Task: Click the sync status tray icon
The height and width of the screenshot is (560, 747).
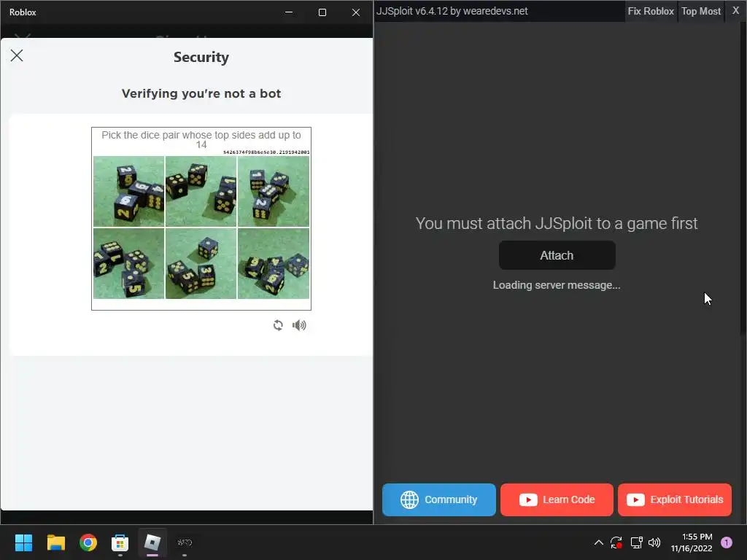Action: (x=616, y=542)
